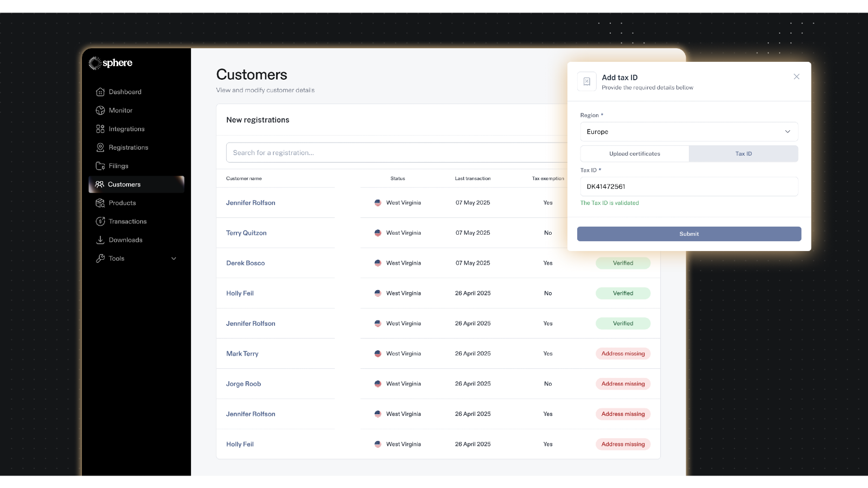Click the Registrations icon in sidebar
Screen dimensions: 868x488
coord(100,147)
